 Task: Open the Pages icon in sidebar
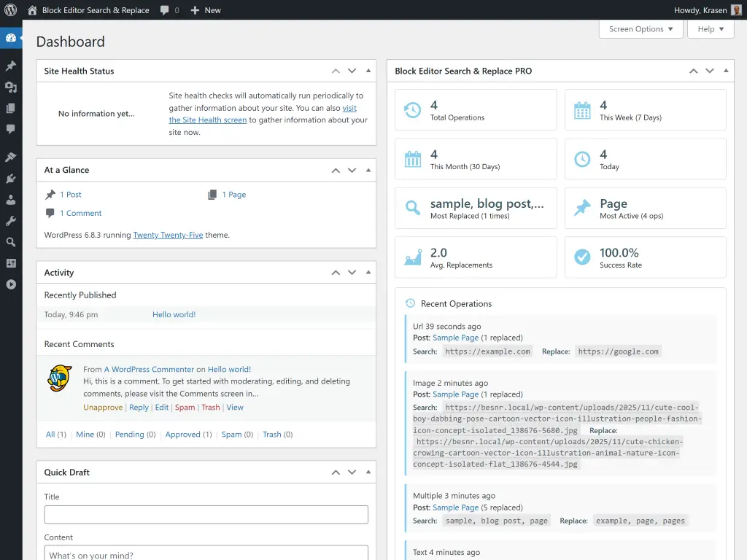click(x=10, y=108)
